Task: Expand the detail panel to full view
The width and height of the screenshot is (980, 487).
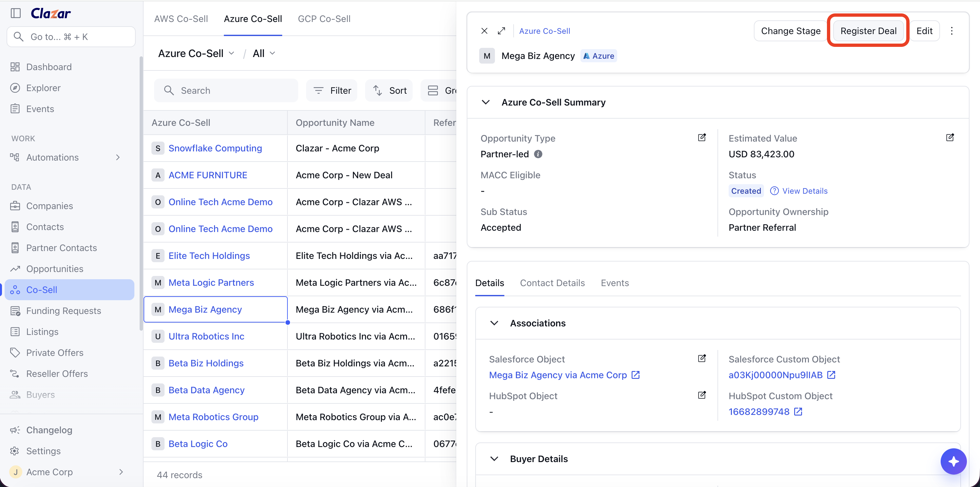Action: click(501, 31)
